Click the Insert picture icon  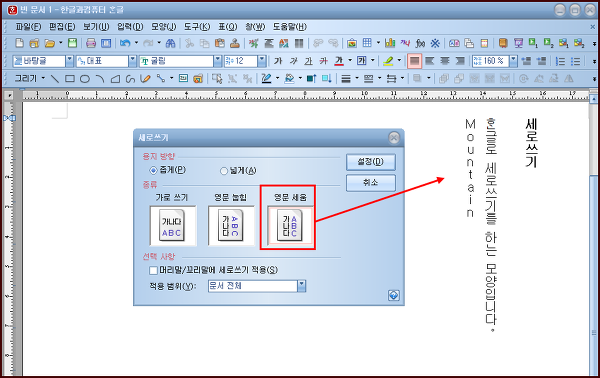[x=352, y=43]
